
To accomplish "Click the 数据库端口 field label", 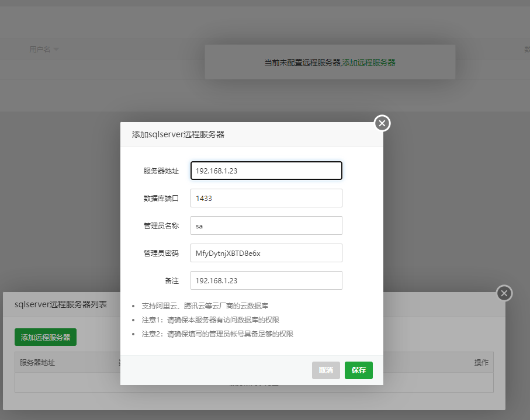I will pos(161,199).
